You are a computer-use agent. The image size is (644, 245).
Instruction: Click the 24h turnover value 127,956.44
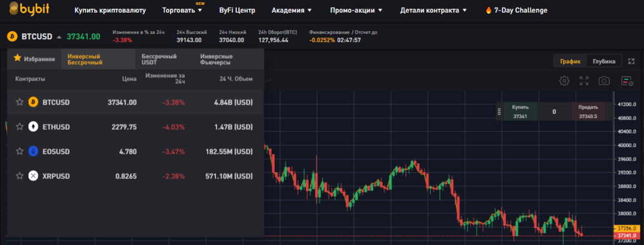[x=273, y=40]
